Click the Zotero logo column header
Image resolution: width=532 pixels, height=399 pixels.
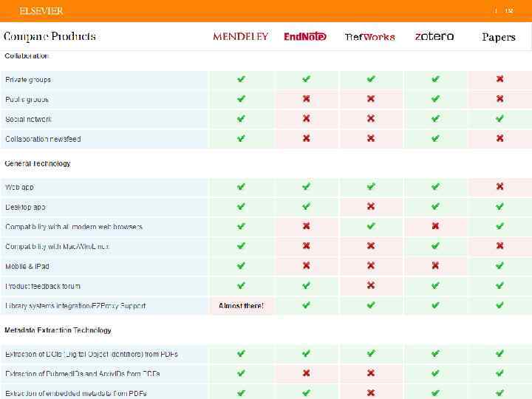[x=434, y=36]
